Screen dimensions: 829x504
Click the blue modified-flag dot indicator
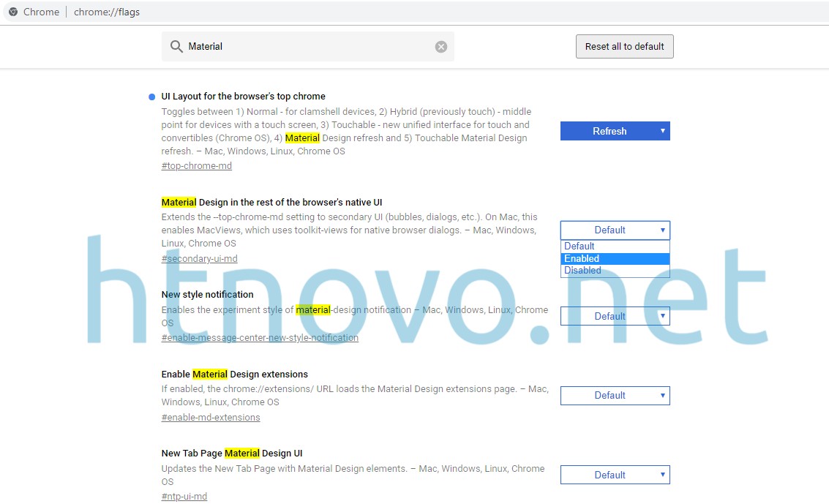point(151,97)
